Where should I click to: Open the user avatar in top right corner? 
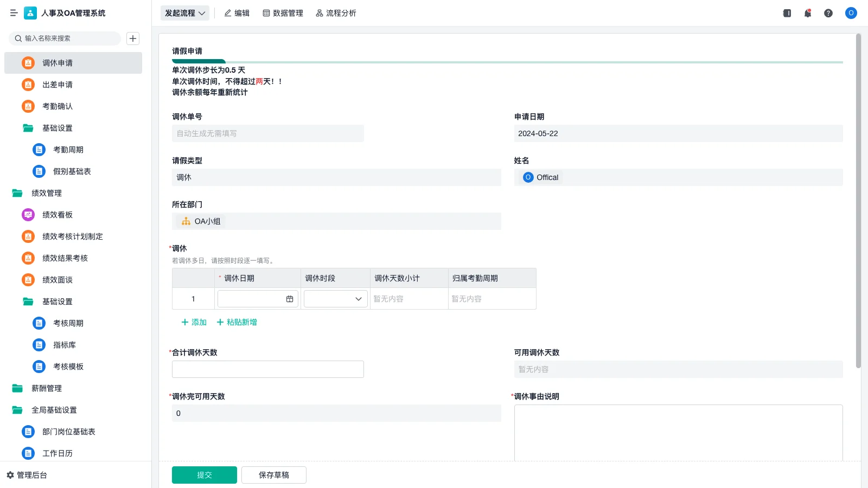850,13
